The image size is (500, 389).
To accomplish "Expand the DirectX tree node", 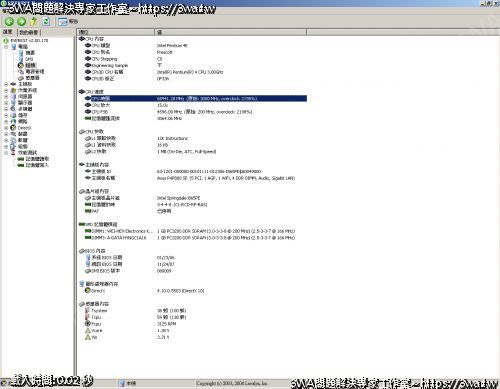I will pyautogui.click(x=6, y=128).
